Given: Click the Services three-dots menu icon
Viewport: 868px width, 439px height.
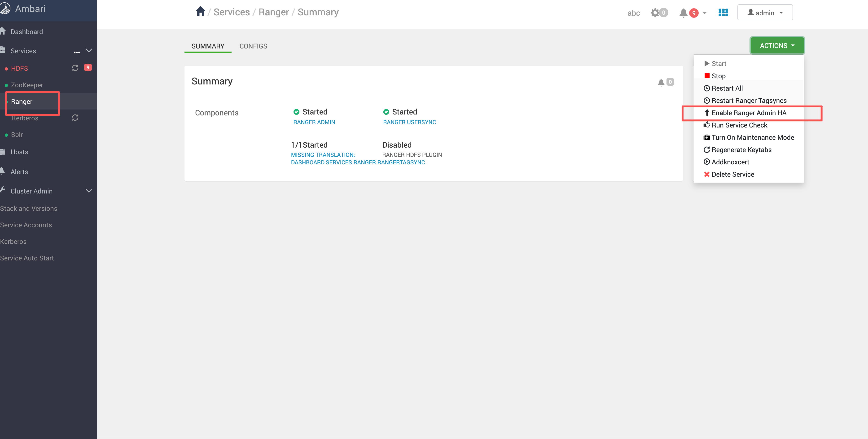Looking at the screenshot, I should pyautogui.click(x=77, y=52).
